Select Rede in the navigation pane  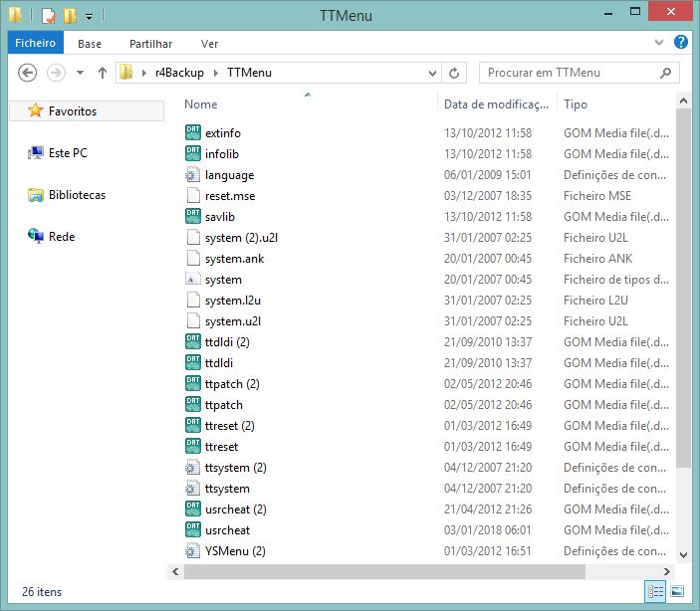coord(62,236)
